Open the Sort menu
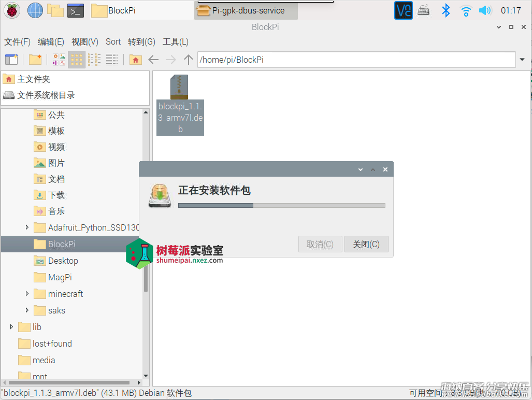 [x=113, y=42]
